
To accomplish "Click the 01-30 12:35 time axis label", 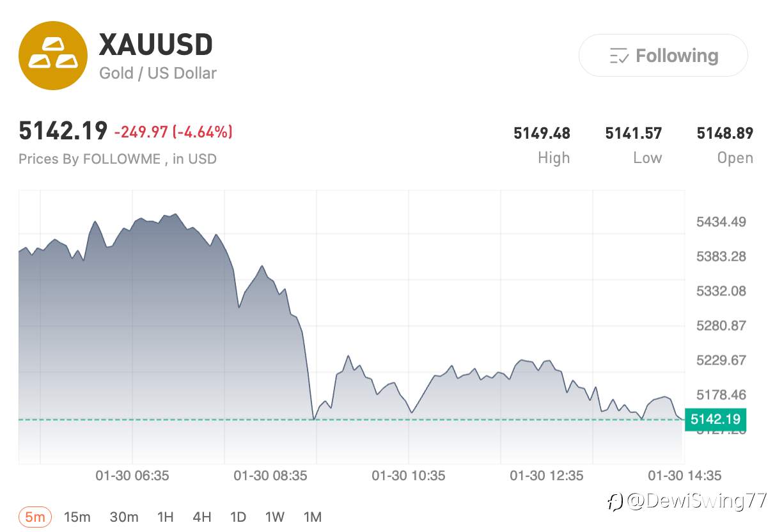I will (x=547, y=476).
